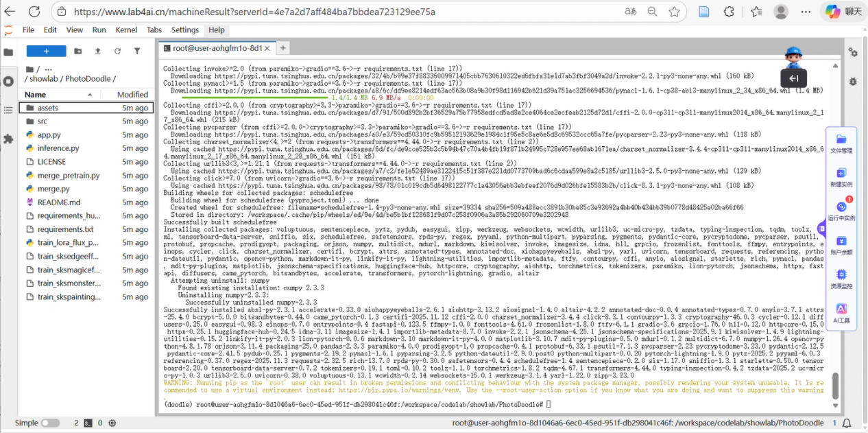Click terminal vertical scrollbar thumb
The image size is (868, 433).
tap(834, 386)
